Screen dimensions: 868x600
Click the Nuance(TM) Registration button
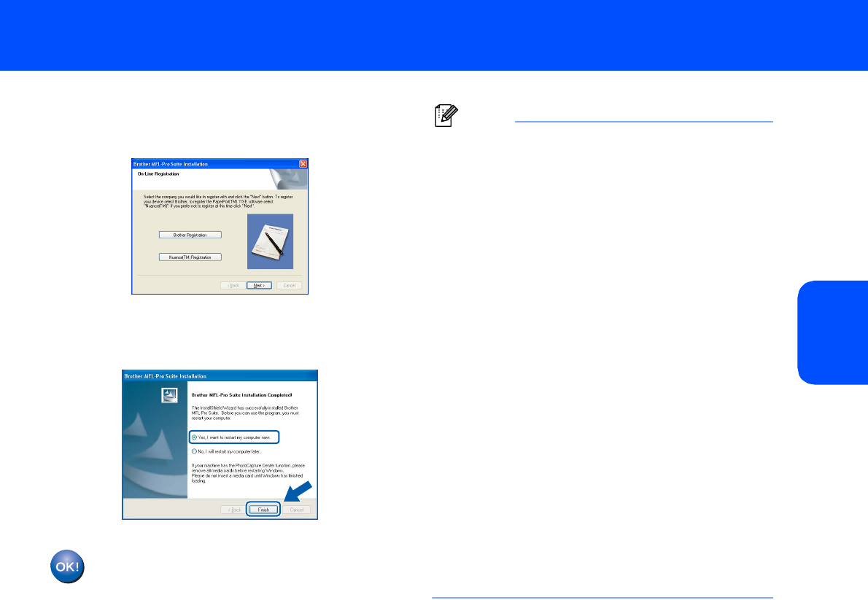click(x=190, y=257)
